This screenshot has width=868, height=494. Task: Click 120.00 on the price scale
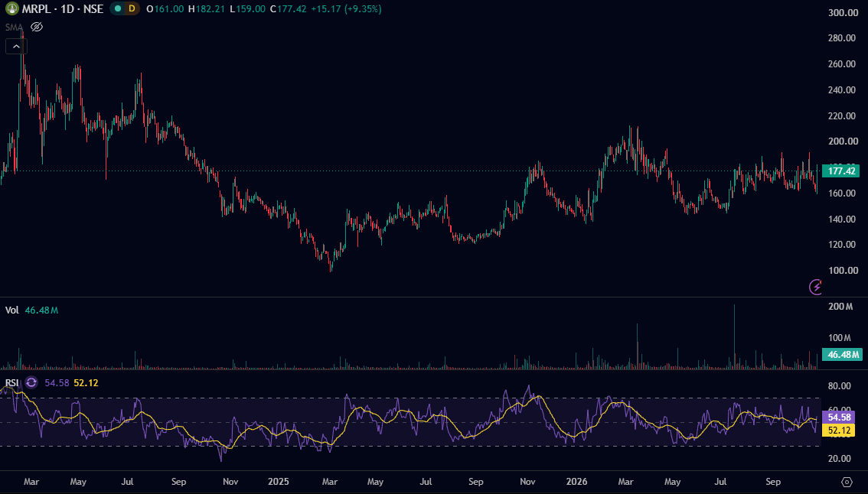coord(842,245)
